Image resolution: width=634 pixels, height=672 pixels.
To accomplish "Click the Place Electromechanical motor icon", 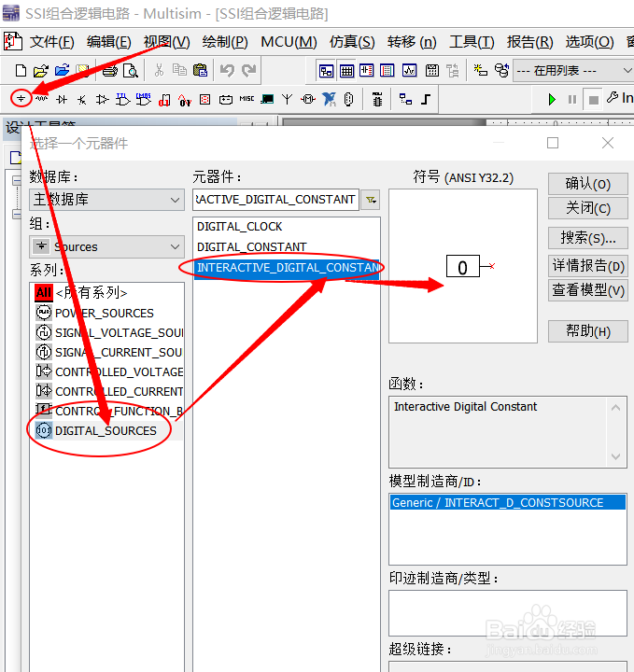I will (x=308, y=100).
